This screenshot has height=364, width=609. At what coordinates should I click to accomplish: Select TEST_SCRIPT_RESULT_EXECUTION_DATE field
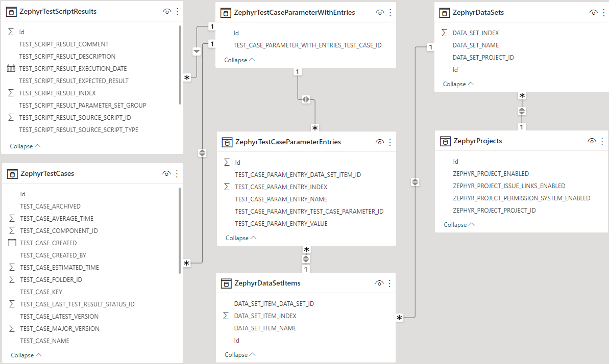click(x=73, y=69)
